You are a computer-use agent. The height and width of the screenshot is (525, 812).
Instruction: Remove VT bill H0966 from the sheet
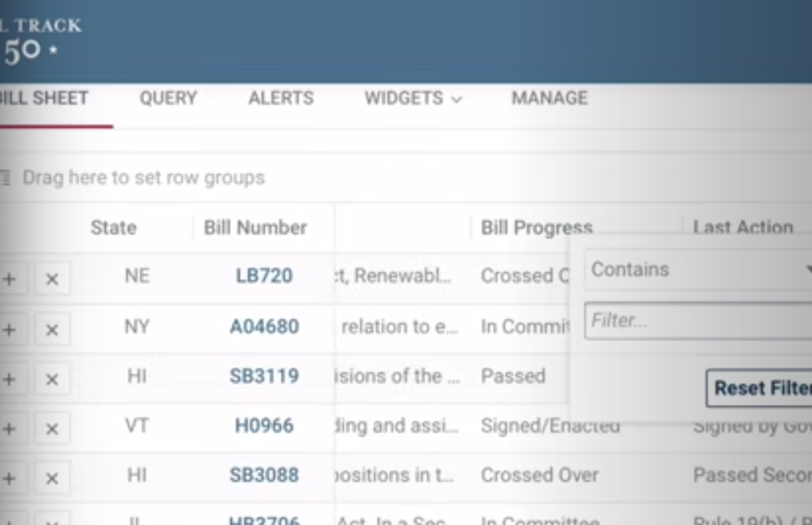coord(52,425)
